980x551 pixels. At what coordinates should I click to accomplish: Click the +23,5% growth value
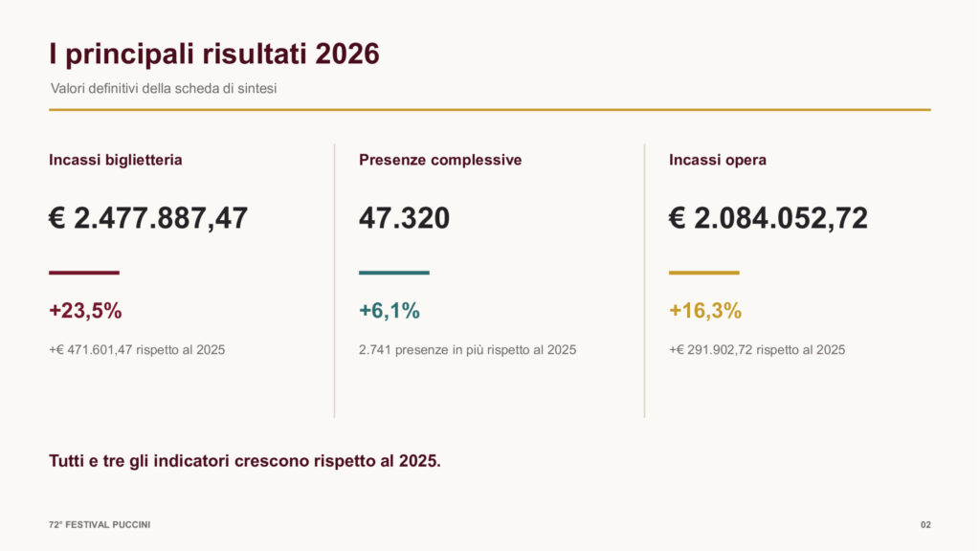85,311
